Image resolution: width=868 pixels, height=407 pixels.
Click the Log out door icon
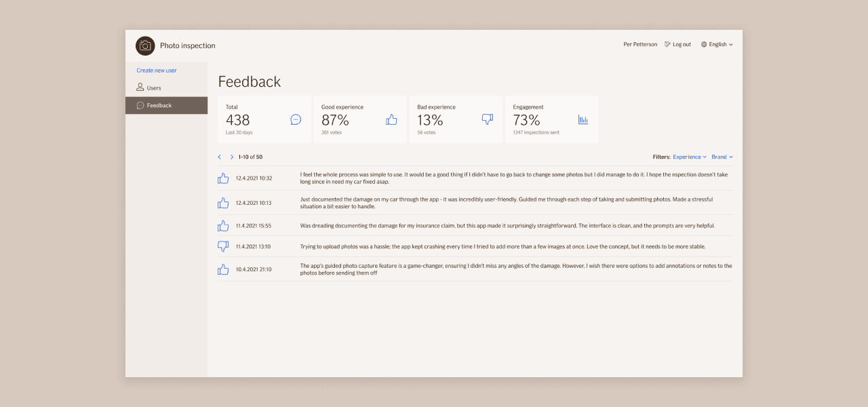[x=668, y=44]
